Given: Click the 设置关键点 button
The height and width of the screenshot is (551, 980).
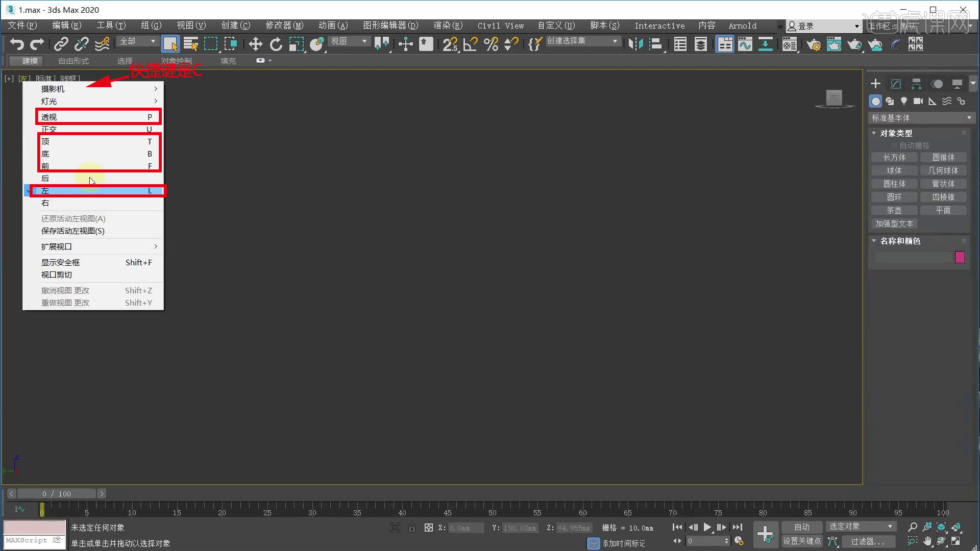Looking at the screenshot, I should pyautogui.click(x=802, y=541).
